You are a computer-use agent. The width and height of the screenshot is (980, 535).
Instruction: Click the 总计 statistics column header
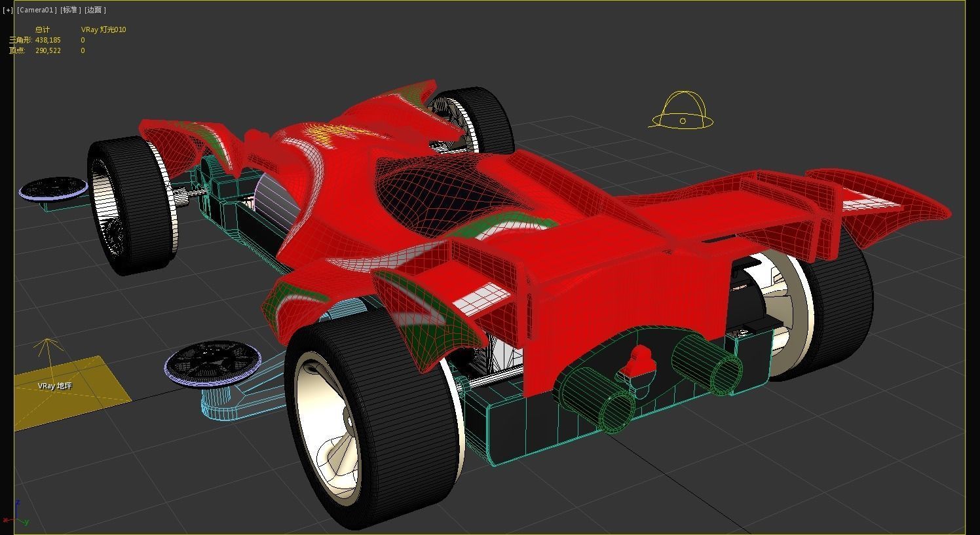click(42, 29)
